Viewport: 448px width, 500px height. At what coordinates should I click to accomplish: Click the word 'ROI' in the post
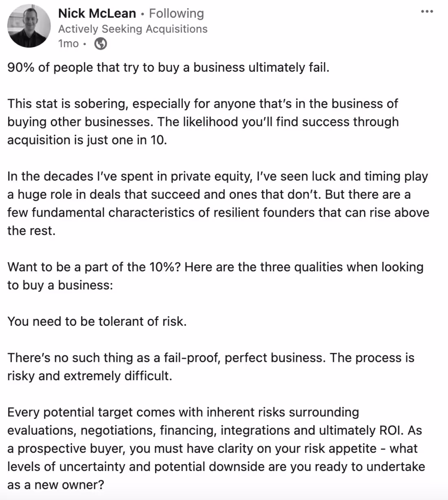[391, 430]
